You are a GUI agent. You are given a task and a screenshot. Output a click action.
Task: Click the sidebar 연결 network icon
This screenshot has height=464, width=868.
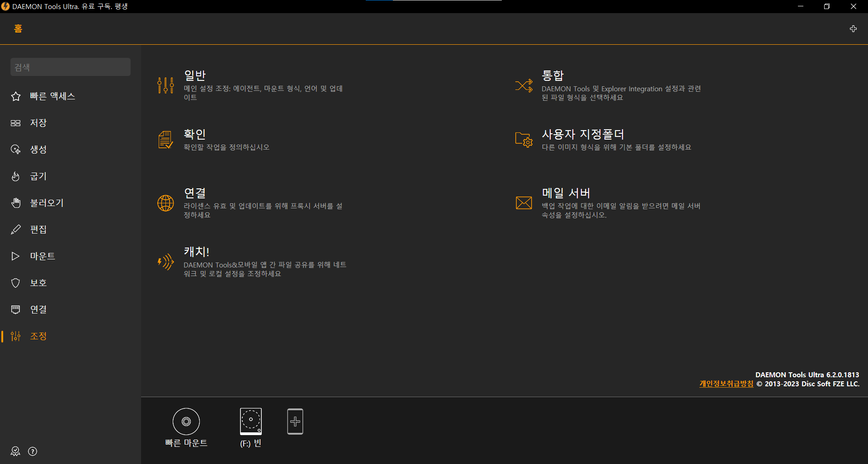pyautogui.click(x=16, y=309)
